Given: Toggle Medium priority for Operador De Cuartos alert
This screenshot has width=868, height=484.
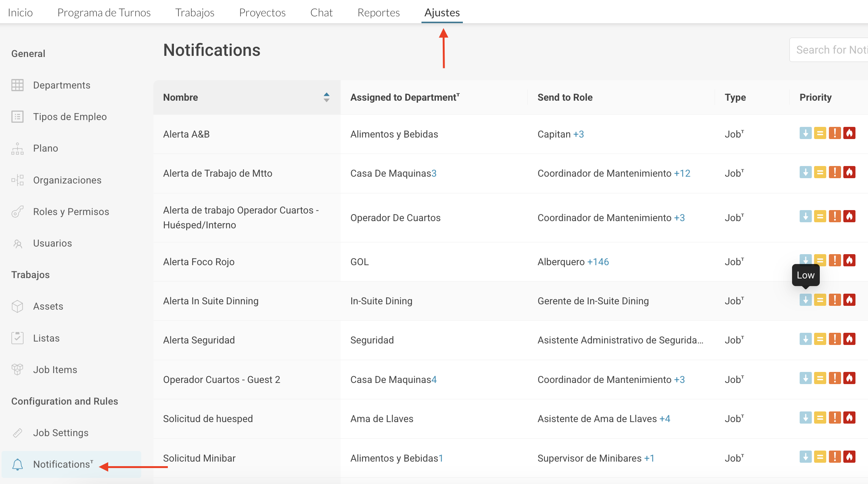Looking at the screenshot, I should pyautogui.click(x=820, y=217).
